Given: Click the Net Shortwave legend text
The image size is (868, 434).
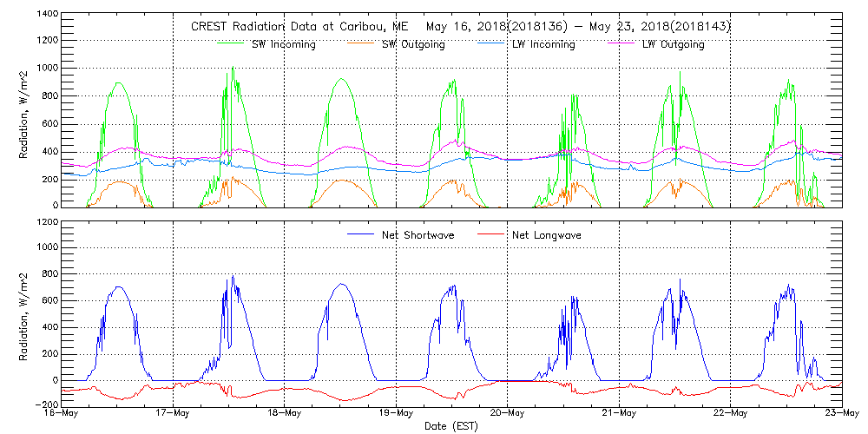Looking at the screenshot, I should tap(417, 234).
